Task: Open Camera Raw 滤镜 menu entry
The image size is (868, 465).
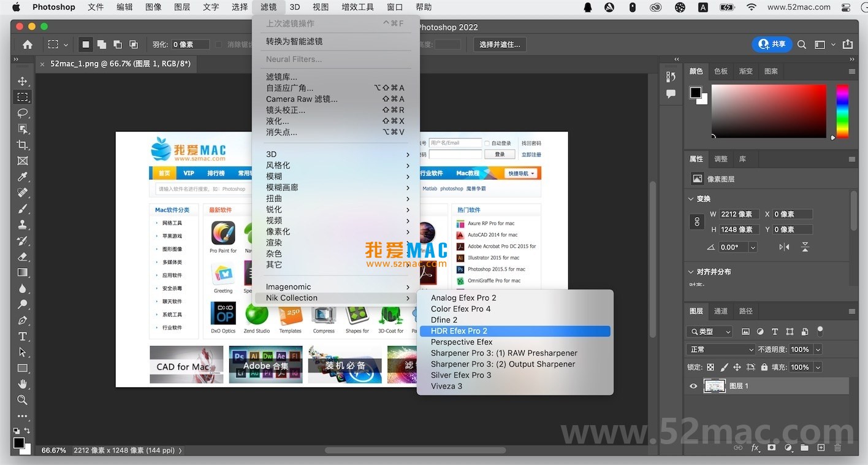Action: [336, 99]
